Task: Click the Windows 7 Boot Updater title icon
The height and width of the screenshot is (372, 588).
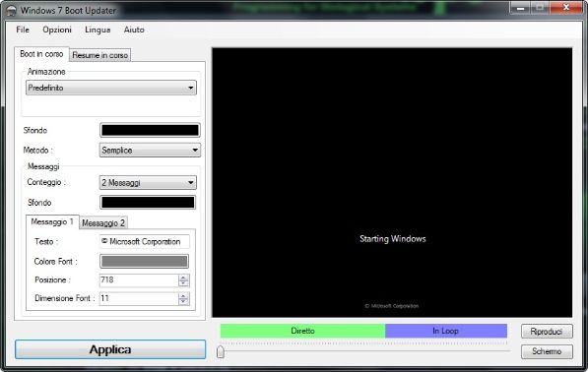Action: tap(12, 11)
